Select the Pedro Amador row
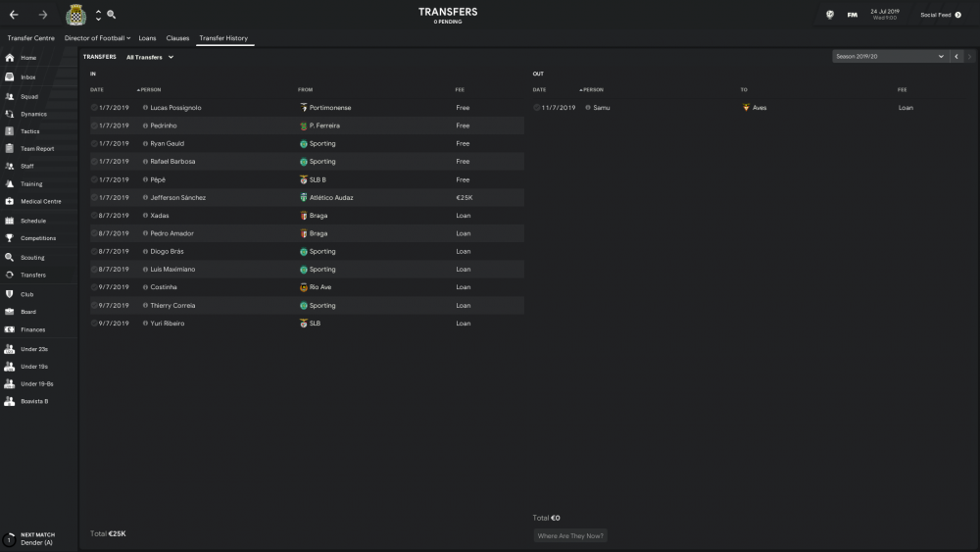This screenshot has height=552, width=980. point(307,233)
